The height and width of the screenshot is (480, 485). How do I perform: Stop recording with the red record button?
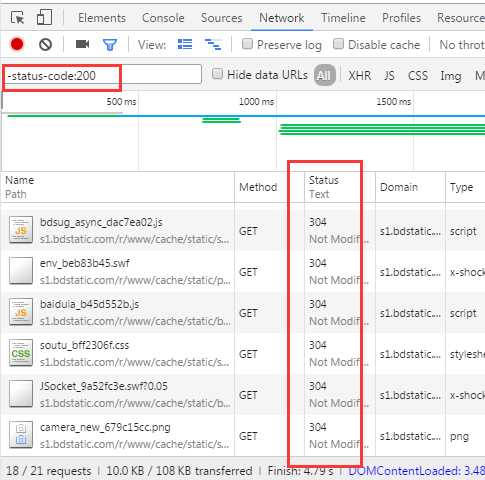[x=17, y=44]
